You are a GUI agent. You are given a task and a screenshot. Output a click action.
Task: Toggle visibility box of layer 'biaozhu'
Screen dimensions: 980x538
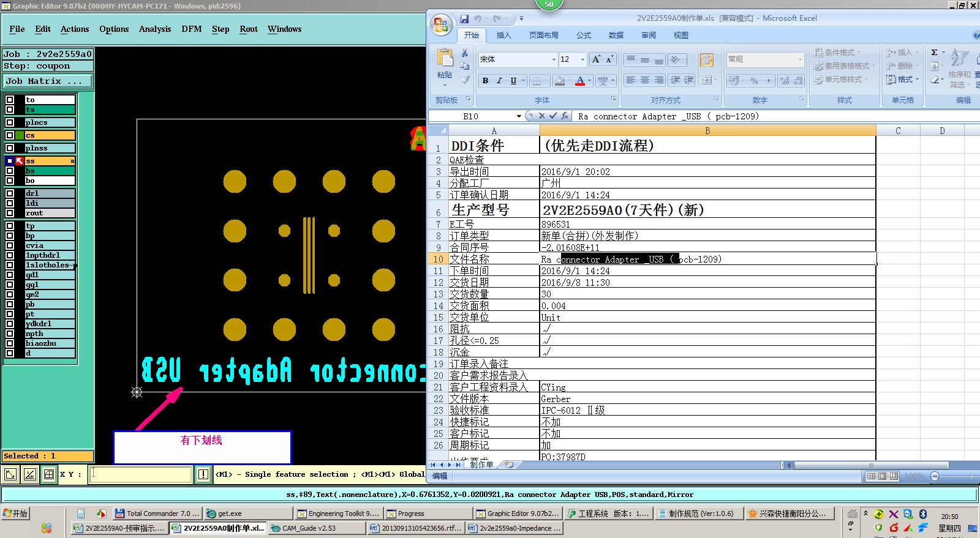coord(10,344)
